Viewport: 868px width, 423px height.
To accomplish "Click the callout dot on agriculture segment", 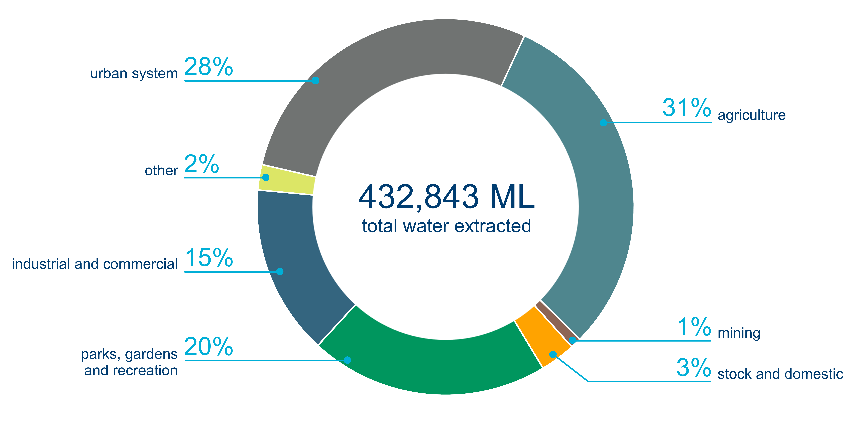I will (604, 123).
